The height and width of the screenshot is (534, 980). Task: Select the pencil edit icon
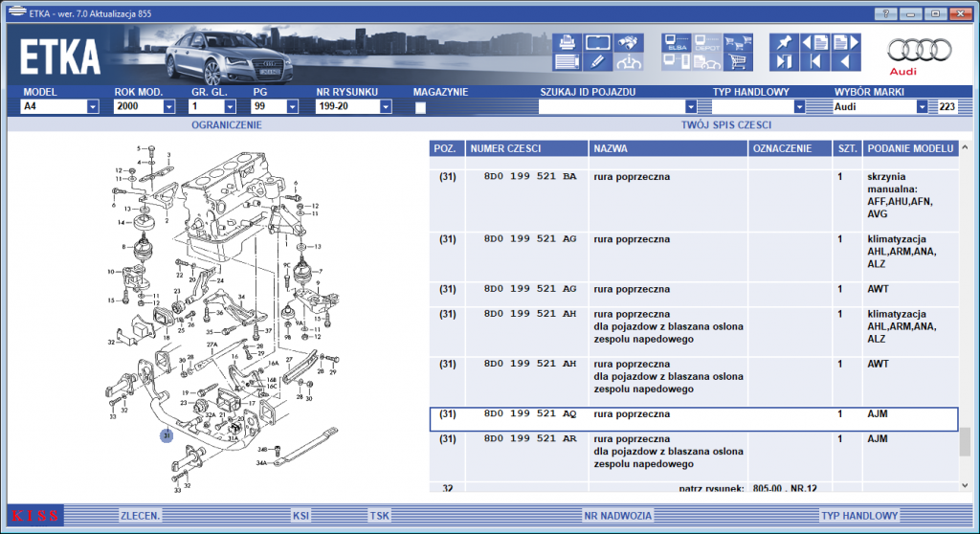point(597,61)
